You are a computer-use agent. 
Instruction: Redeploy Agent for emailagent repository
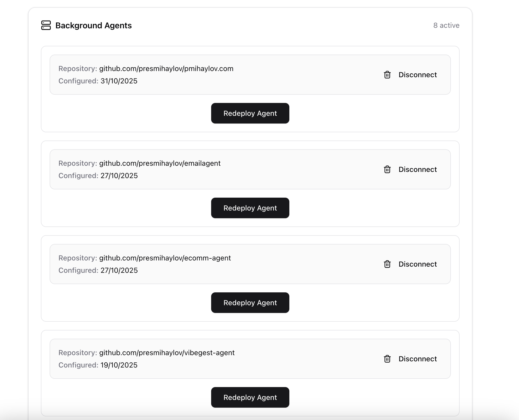[x=250, y=208]
